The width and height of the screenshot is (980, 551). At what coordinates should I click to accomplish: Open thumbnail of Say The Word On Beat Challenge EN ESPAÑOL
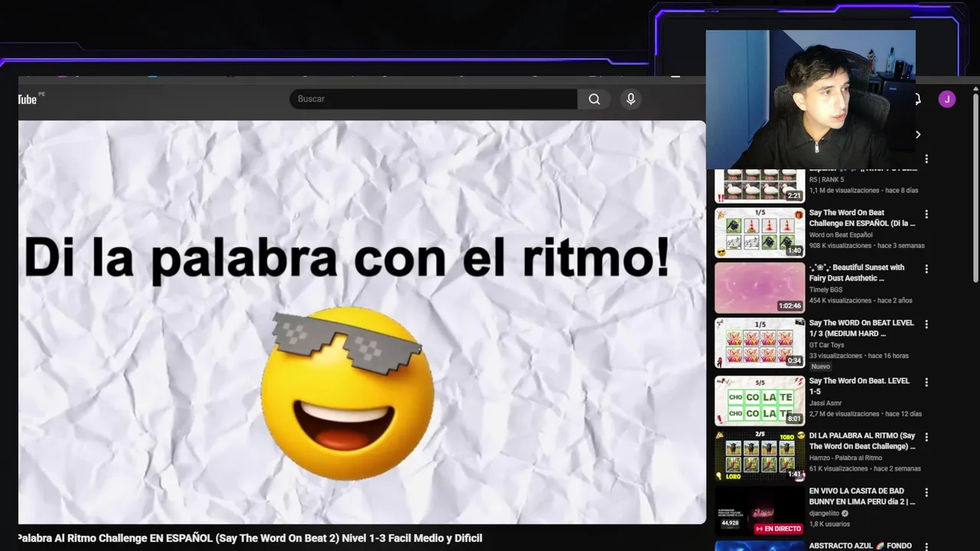tap(759, 233)
